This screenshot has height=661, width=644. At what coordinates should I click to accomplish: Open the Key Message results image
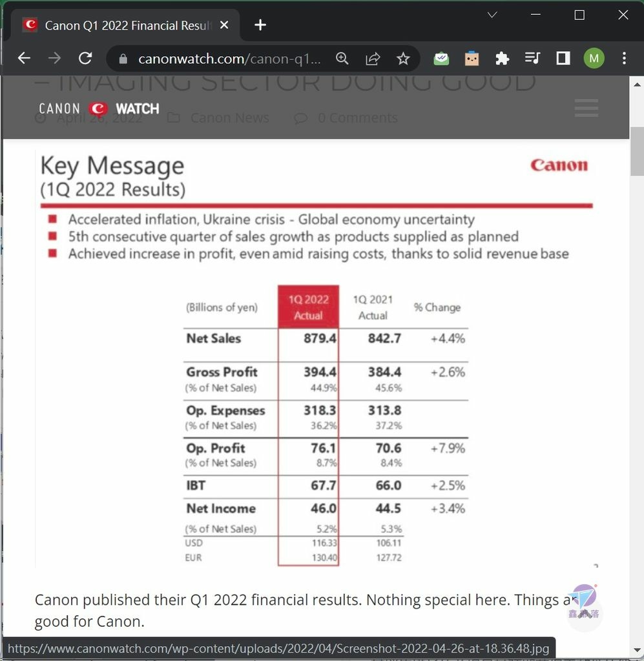tap(317, 358)
